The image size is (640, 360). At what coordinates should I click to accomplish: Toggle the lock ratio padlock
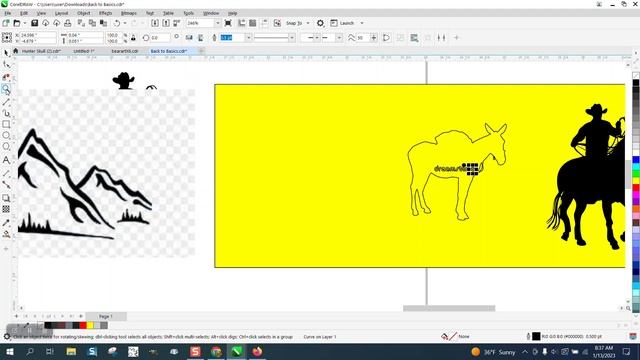tap(133, 38)
